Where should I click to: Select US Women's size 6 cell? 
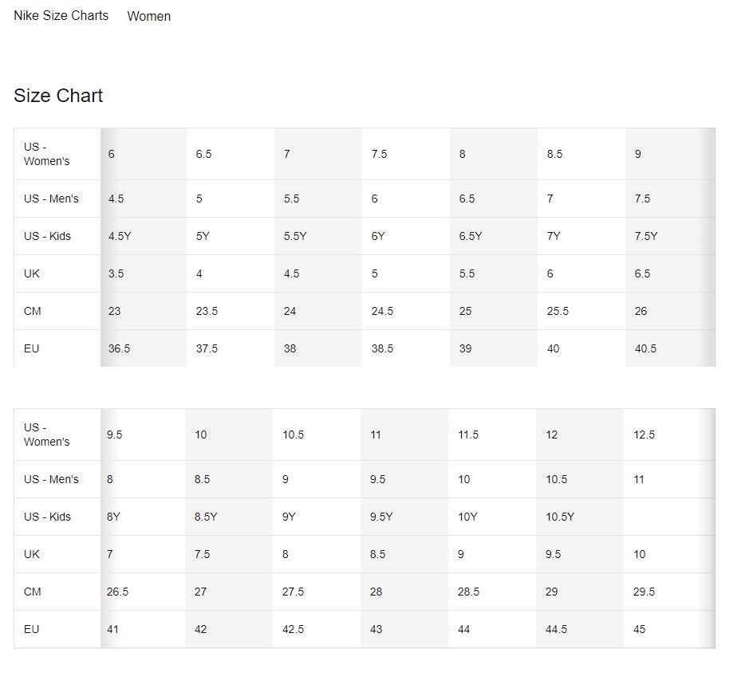pos(144,154)
